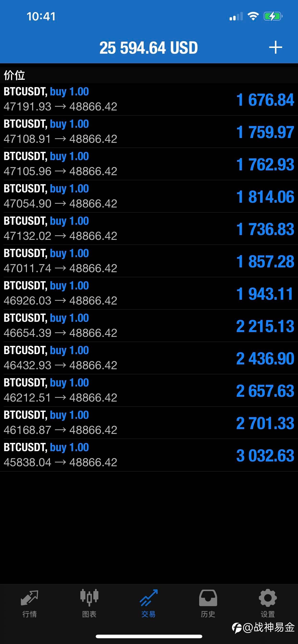Select position with profit 3 032.63
This screenshot has height=644, width=298.
coord(149,455)
